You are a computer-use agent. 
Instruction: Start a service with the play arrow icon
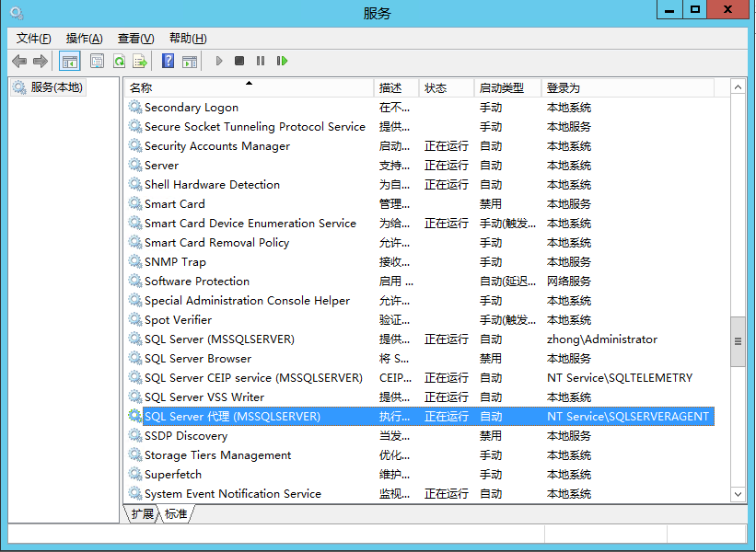(x=219, y=61)
